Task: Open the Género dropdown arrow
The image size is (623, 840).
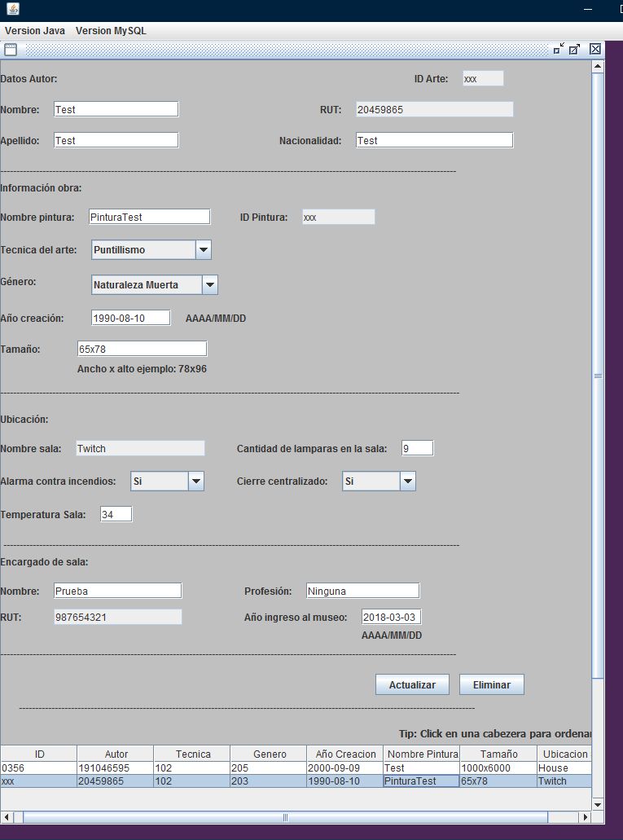Action: tap(210, 285)
